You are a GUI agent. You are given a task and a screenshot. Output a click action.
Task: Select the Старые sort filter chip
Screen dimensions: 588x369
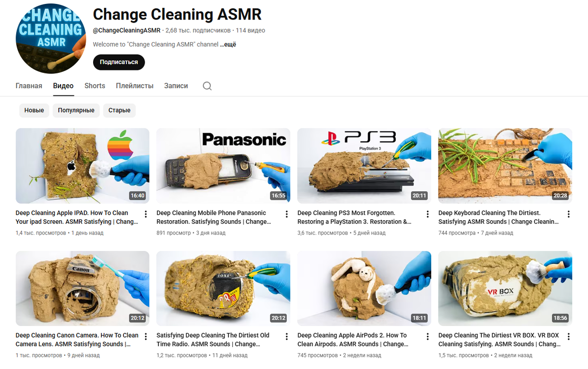[120, 110]
